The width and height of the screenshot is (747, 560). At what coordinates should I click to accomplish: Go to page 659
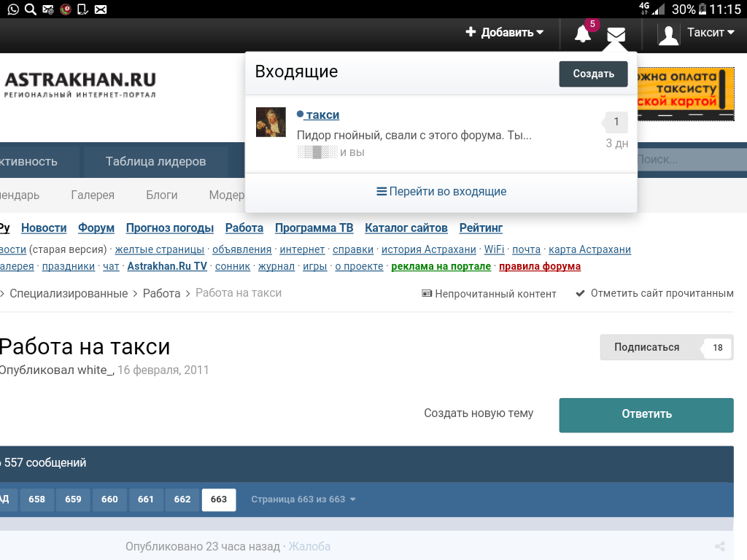73,499
